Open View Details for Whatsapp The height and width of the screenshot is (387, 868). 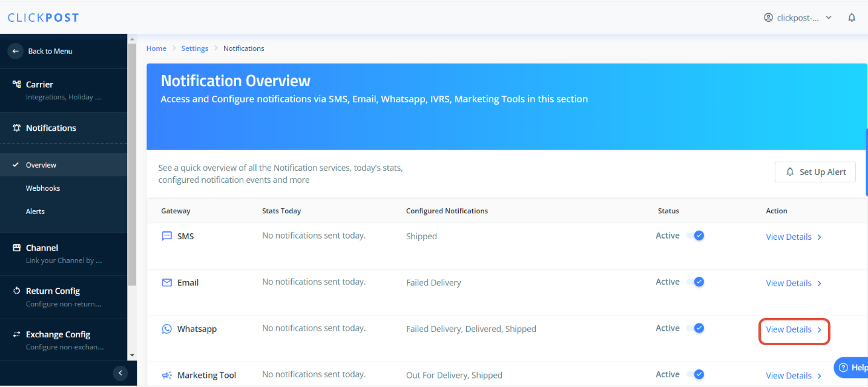click(794, 329)
